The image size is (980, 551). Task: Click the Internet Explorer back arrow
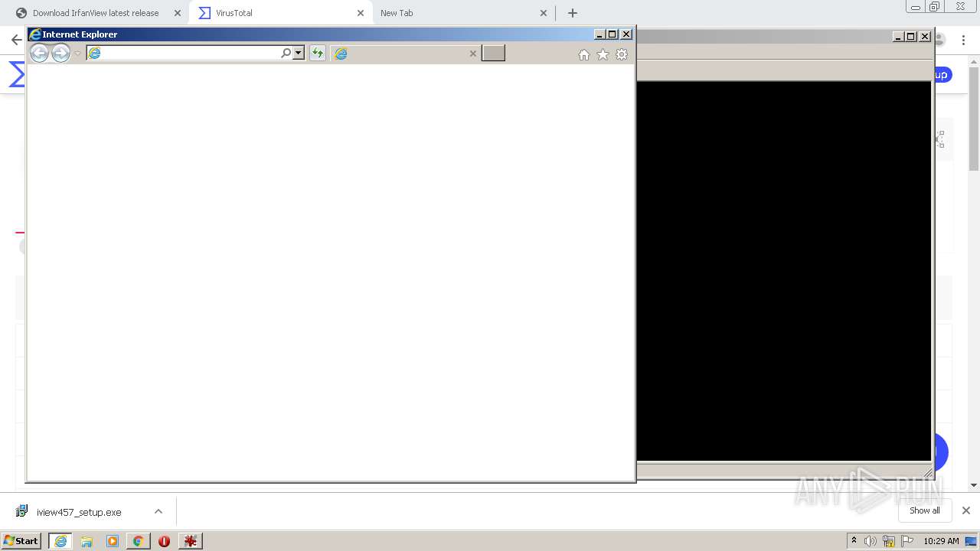(39, 53)
